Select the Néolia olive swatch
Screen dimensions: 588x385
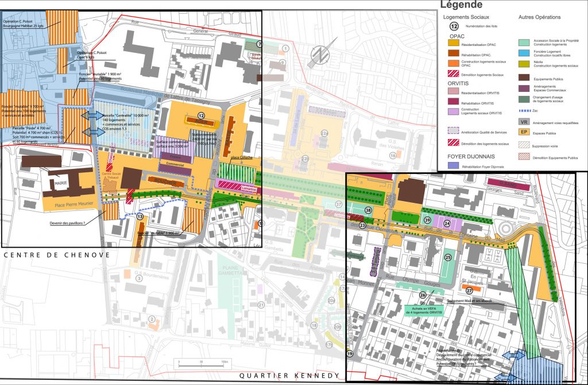(x=524, y=64)
